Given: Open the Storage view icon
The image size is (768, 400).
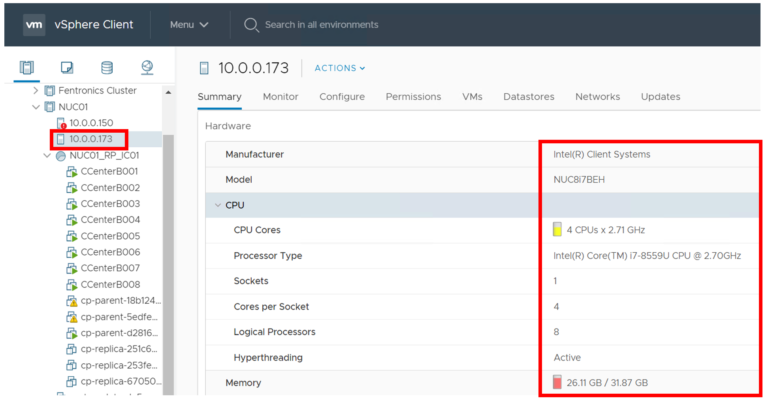Looking at the screenshot, I should (107, 67).
